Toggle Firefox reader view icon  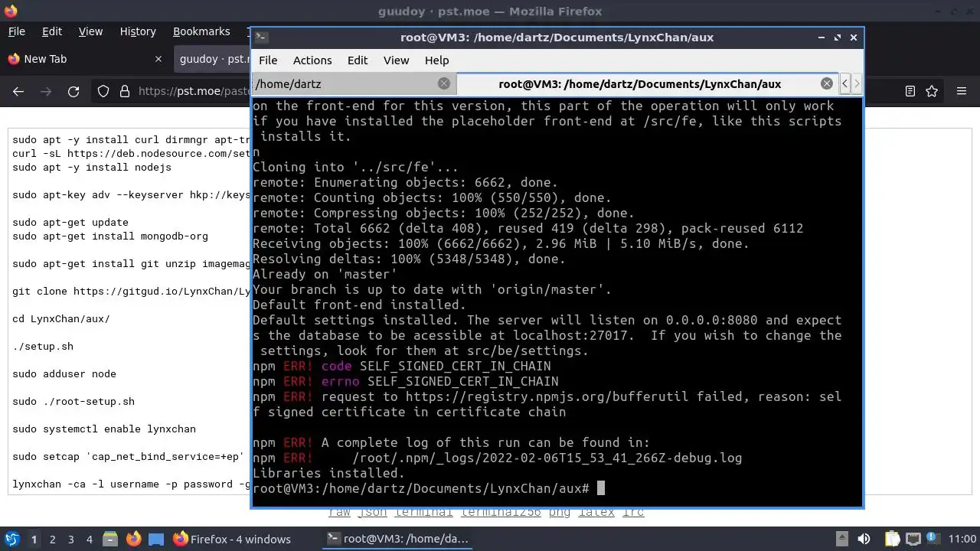point(910,91)
